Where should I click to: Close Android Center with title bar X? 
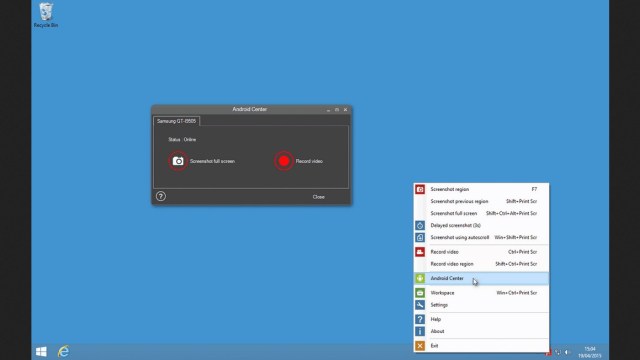pyautogui.click(x=345, y=110)
